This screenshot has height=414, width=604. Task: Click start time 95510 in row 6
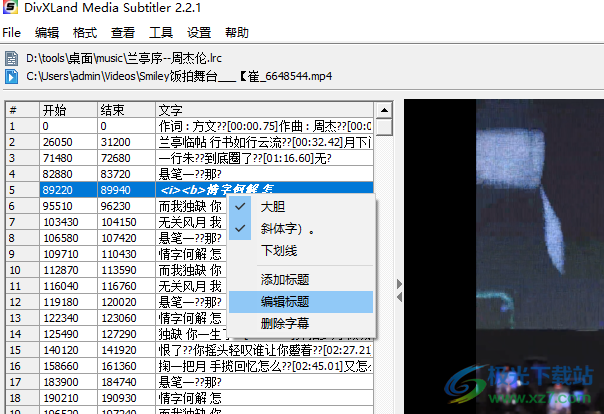(x=68, y=206)
